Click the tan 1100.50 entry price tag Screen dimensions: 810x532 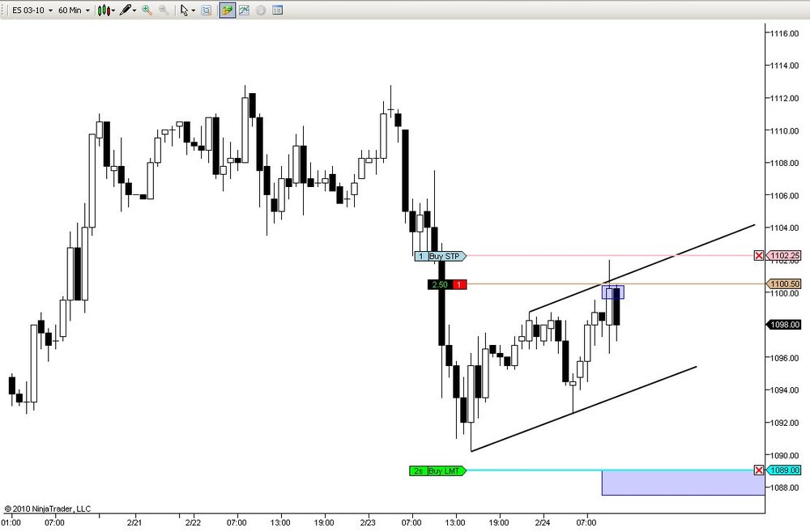(784, 283)
